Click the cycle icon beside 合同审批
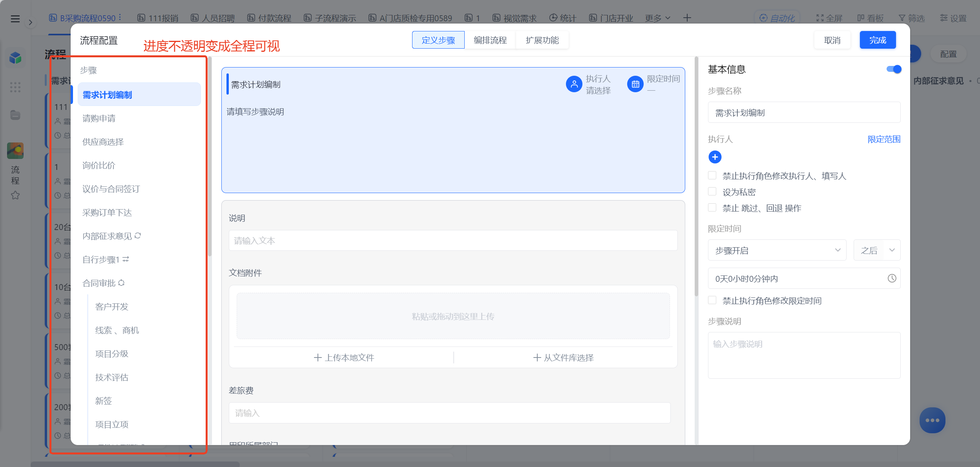This screenshot has width=980, height=467. click(121, 283)
